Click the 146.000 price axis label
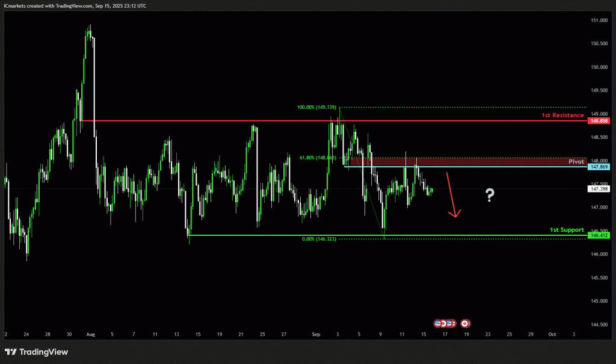Image resolution: width=616 pixels, height=364 pixels. [599, 254]
